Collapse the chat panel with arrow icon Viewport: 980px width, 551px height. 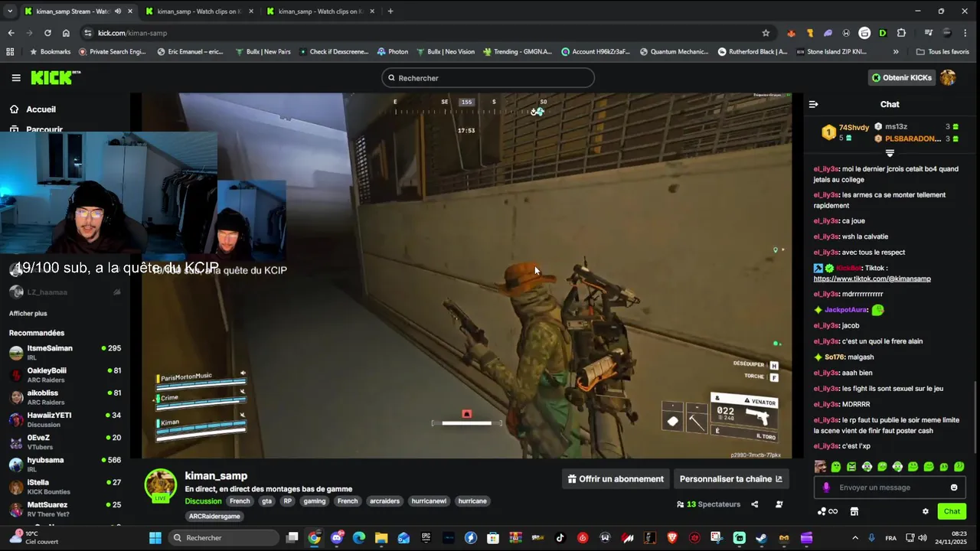pos(813,104)
